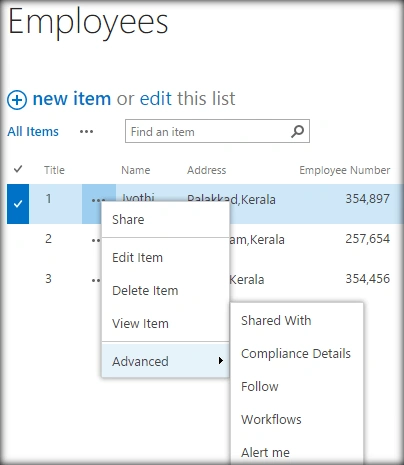Click Compliance Details in submenu
The image size is (404, 465).
point(296,353)
